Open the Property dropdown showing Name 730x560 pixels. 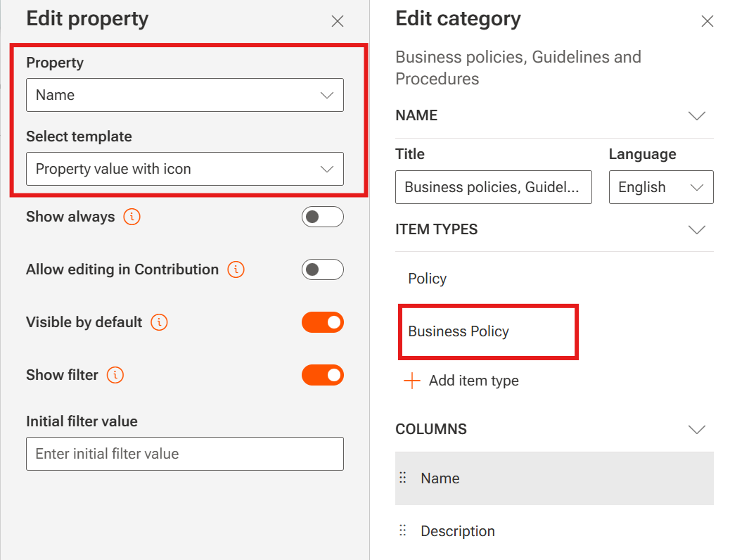184,95
